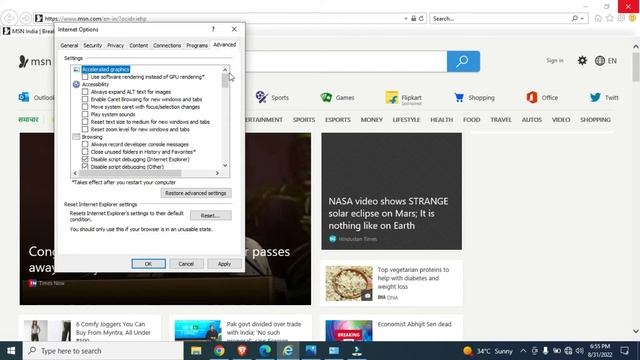Click the volume speaker tray icon
This screenshot has height=360, width=640.
coord(580,351)
